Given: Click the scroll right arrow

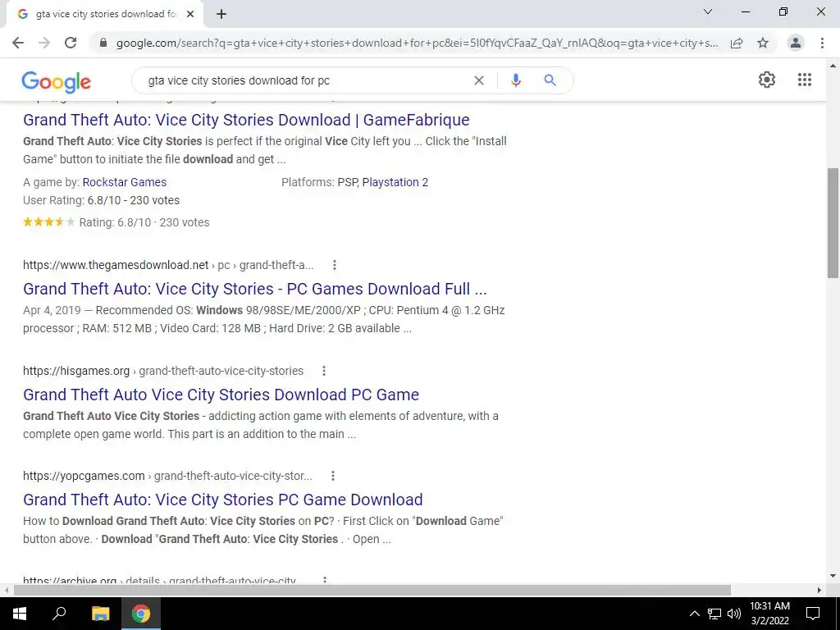Looking at the screenshot, I should pos(819,590).
